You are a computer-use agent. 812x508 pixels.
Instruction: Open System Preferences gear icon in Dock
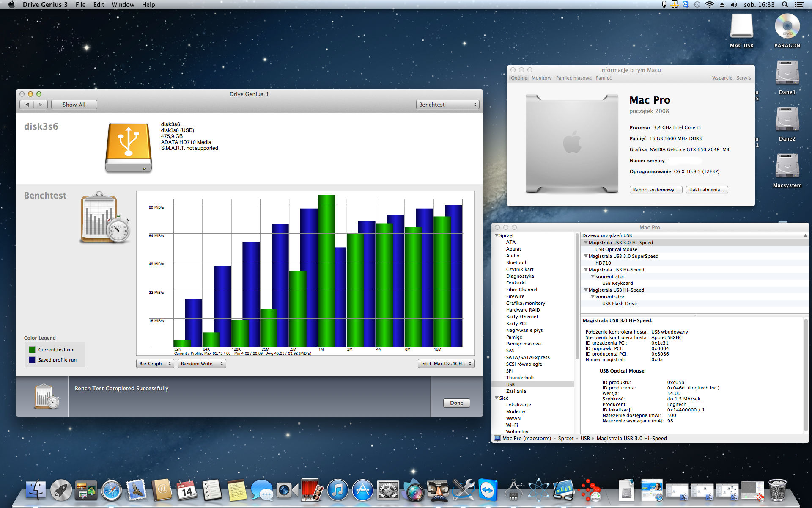[x=388, y=490]
